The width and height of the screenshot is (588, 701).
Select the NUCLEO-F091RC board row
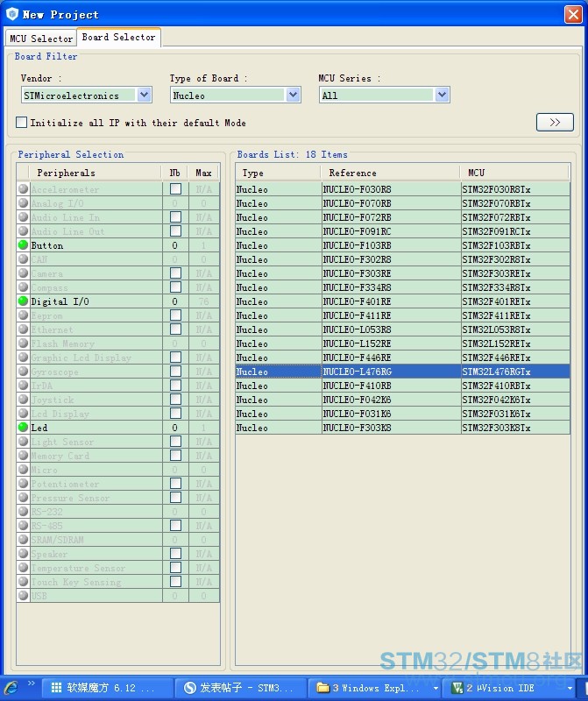click(403, 231)
